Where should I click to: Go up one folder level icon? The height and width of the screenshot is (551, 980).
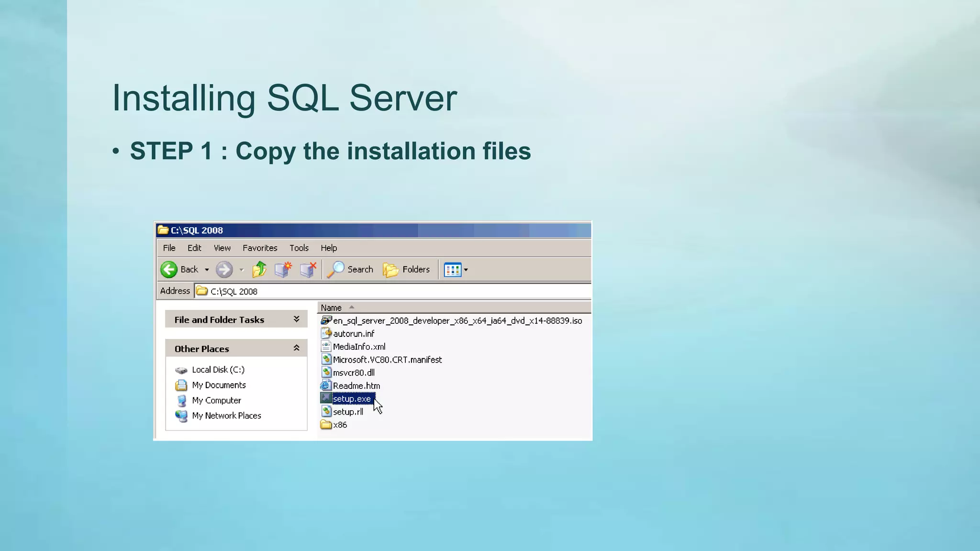pos(259,269)
